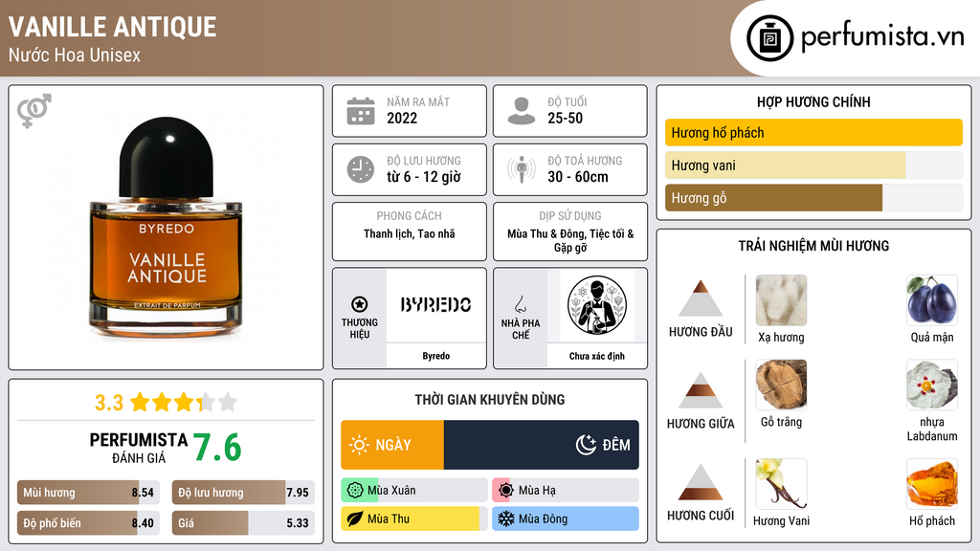Viewport: 980px width, 551px height.
Task: Click the longevity value từ 6 - 12 giờ
Action: [424, 177]
